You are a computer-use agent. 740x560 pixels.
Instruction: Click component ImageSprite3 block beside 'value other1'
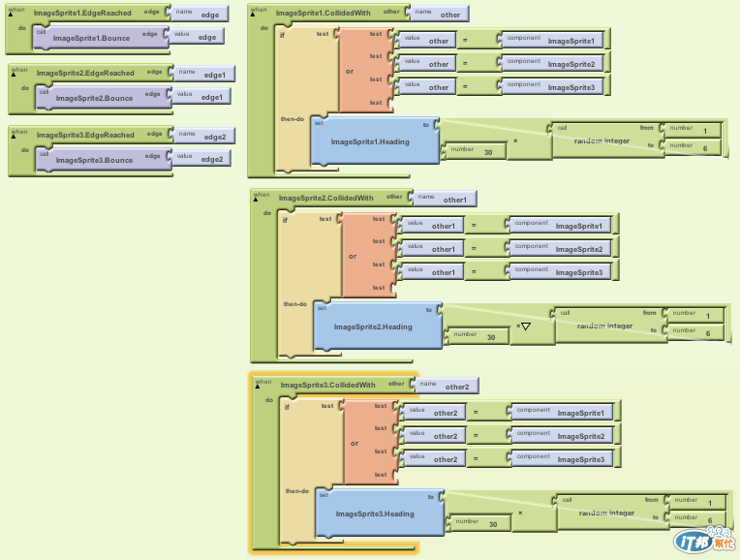click(561, 271)
